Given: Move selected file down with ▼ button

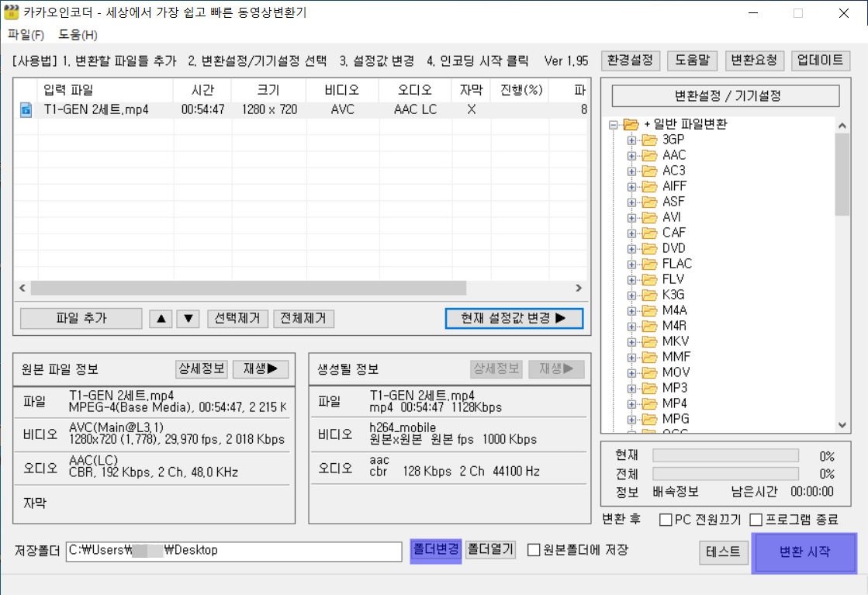Looking at the screenshot, I should click(x=188, y=318).
